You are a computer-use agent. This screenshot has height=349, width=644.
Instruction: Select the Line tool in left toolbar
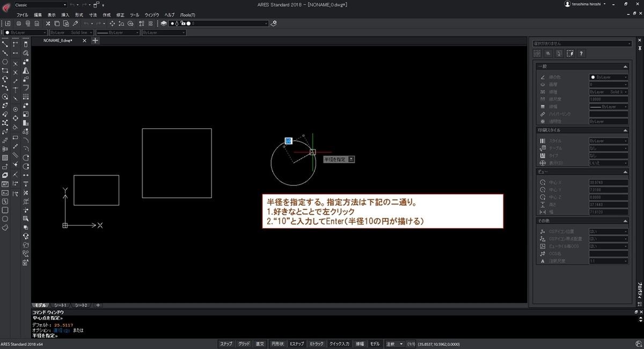point(5,44)
